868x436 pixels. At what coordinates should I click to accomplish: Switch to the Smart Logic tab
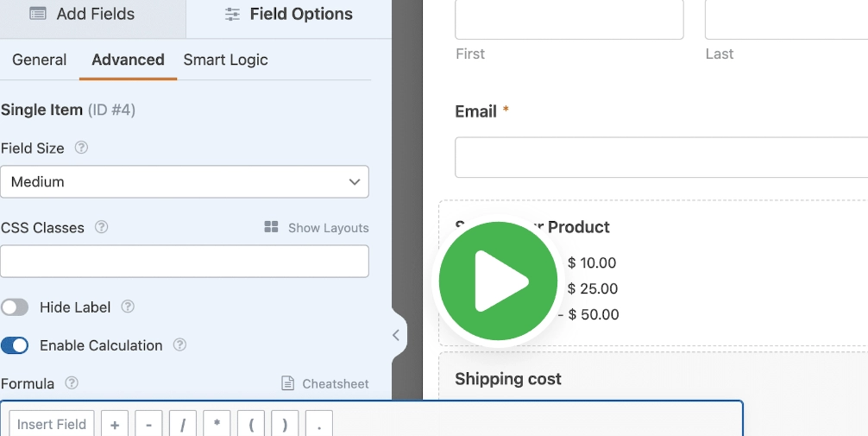coord(225,60)
